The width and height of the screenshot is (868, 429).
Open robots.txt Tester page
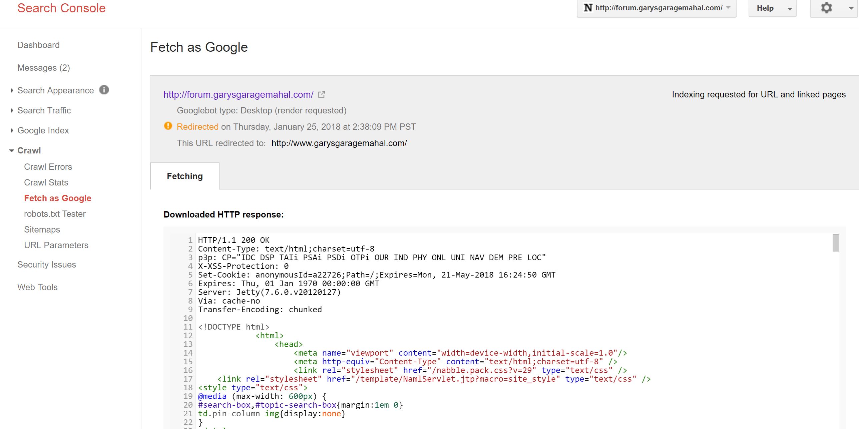[55, 214]
